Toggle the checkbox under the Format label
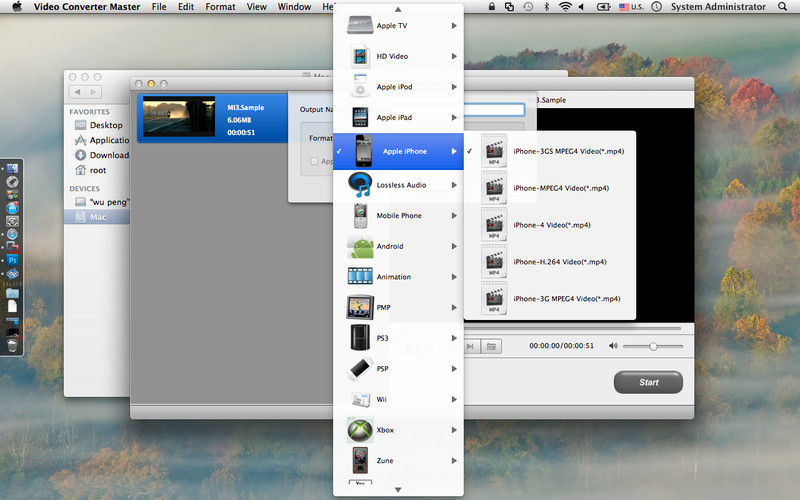The width and height of the screenshot is (800, 500). [314, 161]
